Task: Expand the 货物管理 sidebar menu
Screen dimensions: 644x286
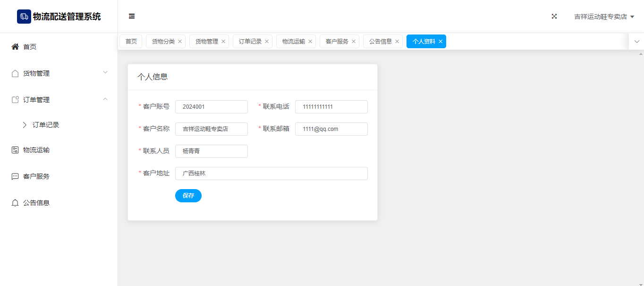Action: point(105,73)
